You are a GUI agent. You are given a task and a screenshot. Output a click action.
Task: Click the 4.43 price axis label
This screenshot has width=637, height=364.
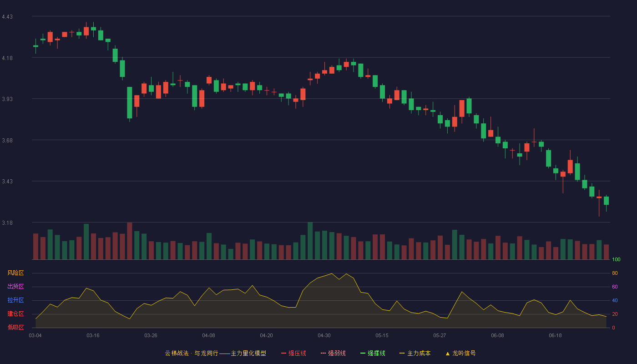point(7,17)
